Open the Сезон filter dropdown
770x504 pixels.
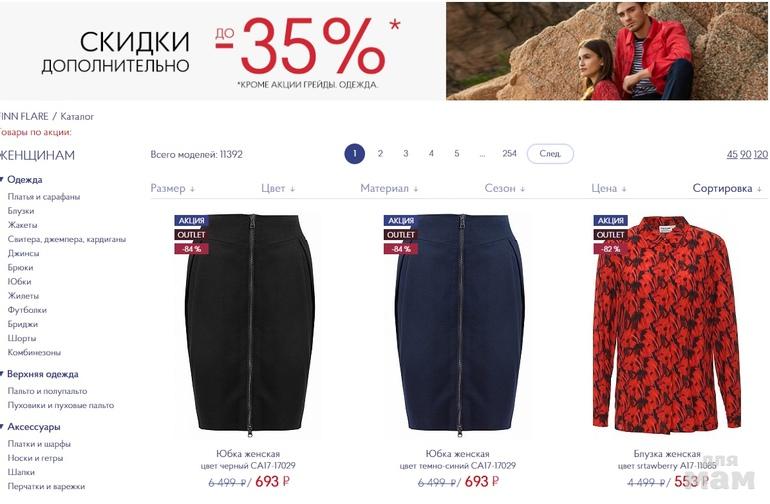505,189
